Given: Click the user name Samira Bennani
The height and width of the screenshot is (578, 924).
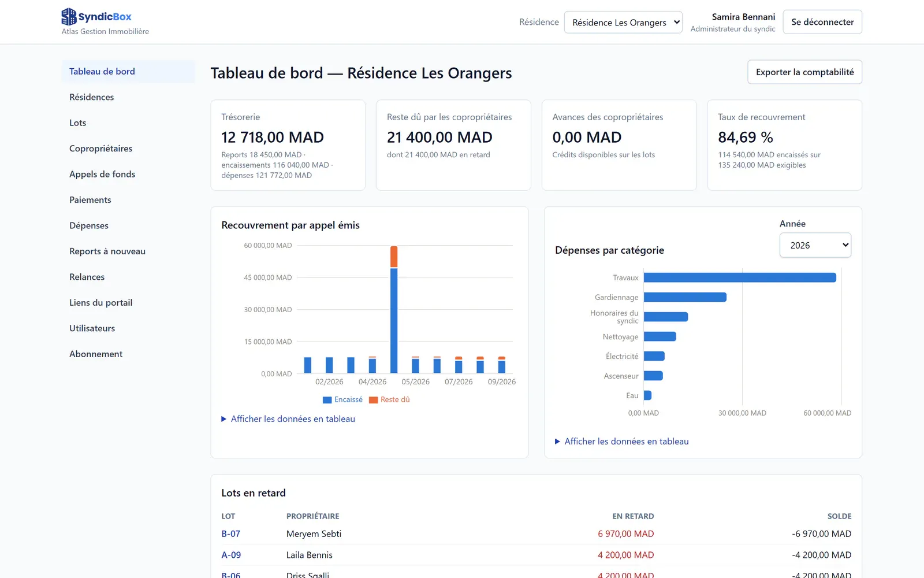Looking at the screenshot, I should (x=743, y=17).
